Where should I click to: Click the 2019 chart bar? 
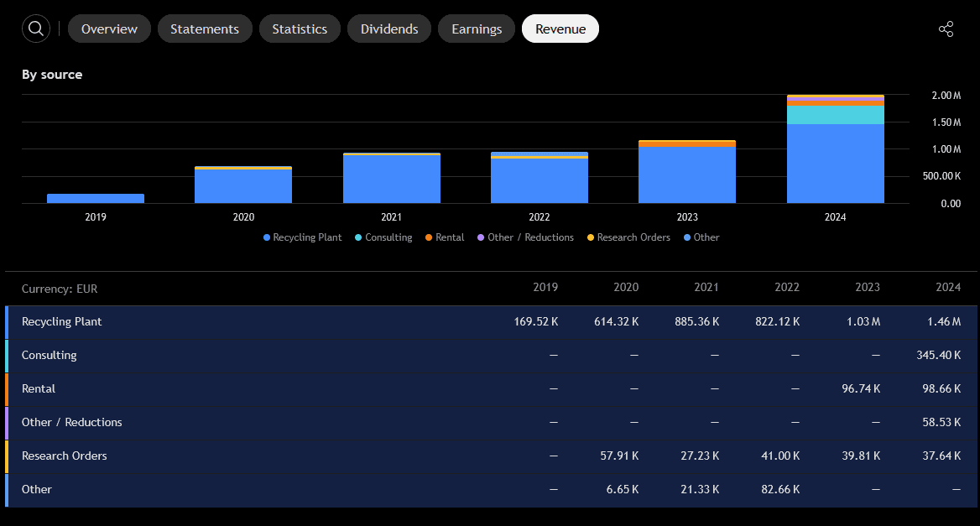click(96, 199)
